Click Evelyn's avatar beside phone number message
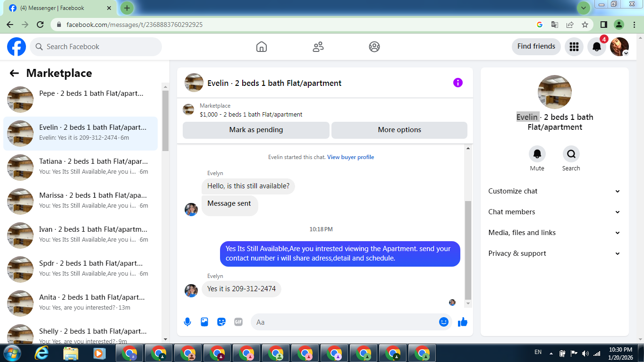The width and height of the screenshot is (644, 362). (191, 291)
